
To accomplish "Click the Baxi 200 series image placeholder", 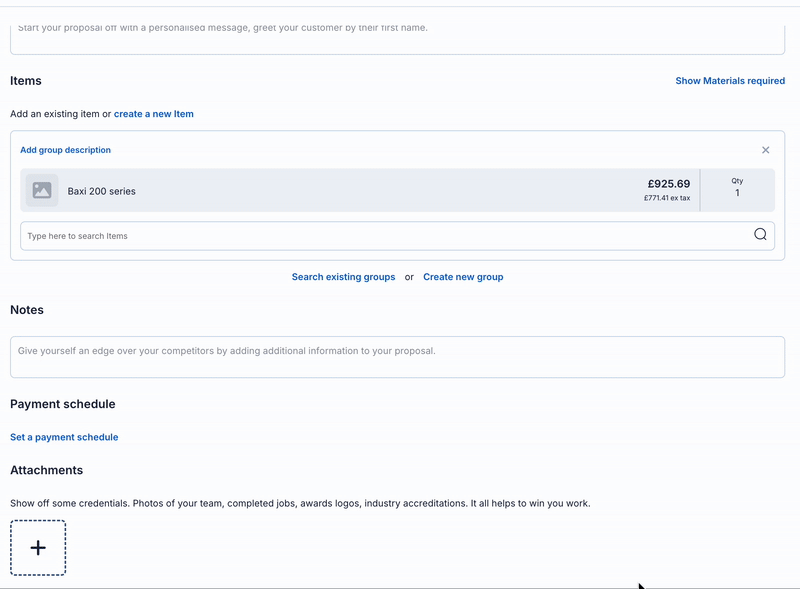I will point(42,190).
